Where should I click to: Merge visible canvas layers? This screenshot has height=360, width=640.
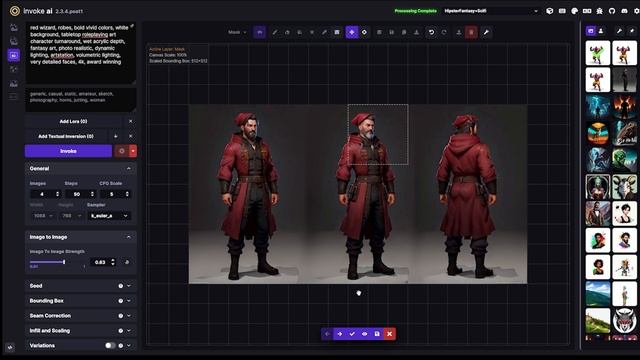click(x=379, y=32)
